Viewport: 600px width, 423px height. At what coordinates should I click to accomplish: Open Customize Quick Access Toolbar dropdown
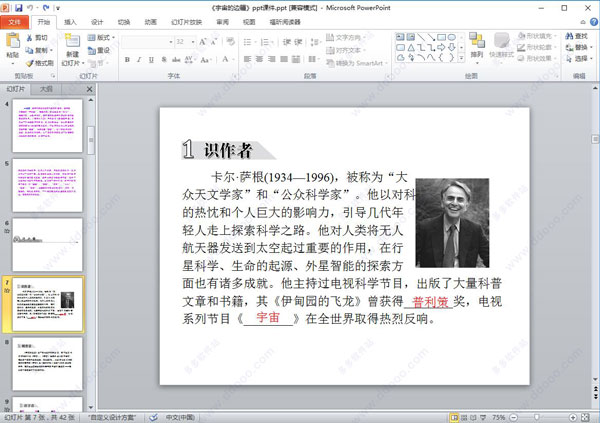pyautogui.click(x=58, y=8)
